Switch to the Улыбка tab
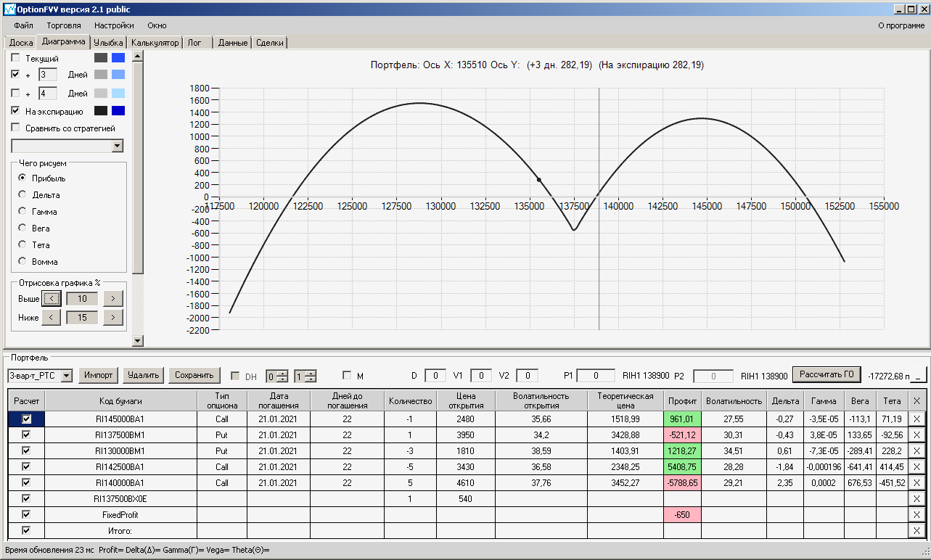 (108, 43)
